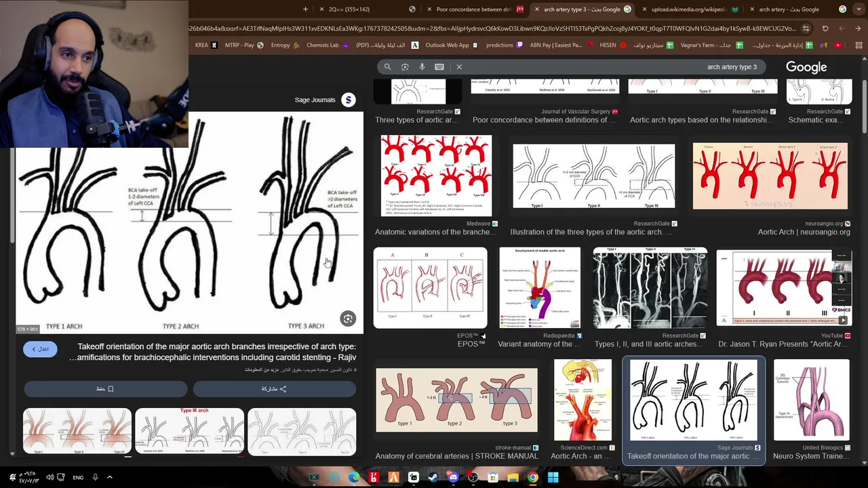This screenshot has height=488, width=868.
Task: Expand hidden system tray icons chevron
Action: click(x=109, y=477)
